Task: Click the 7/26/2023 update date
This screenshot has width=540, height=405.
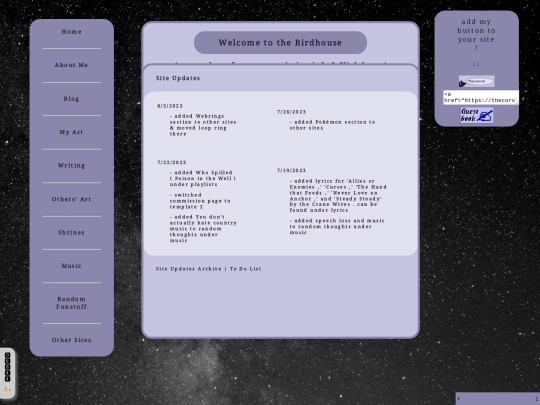Action: click(x=291, y=112)
